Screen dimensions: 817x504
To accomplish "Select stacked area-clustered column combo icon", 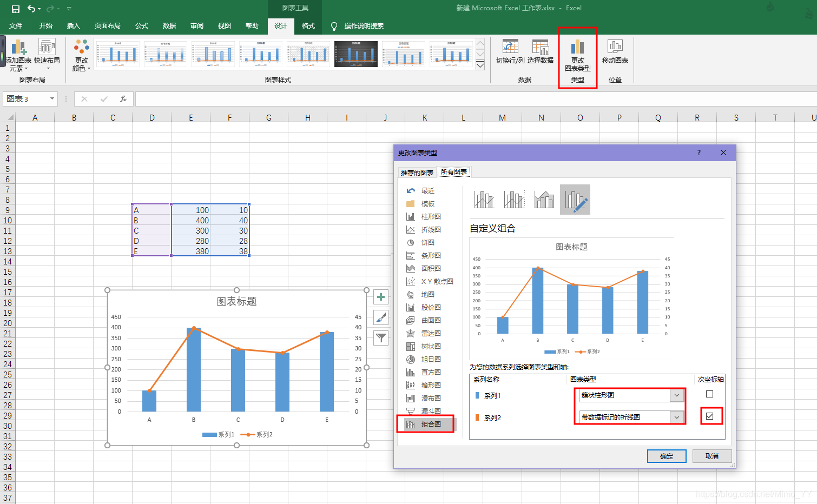I will click(x=544, y=200).
